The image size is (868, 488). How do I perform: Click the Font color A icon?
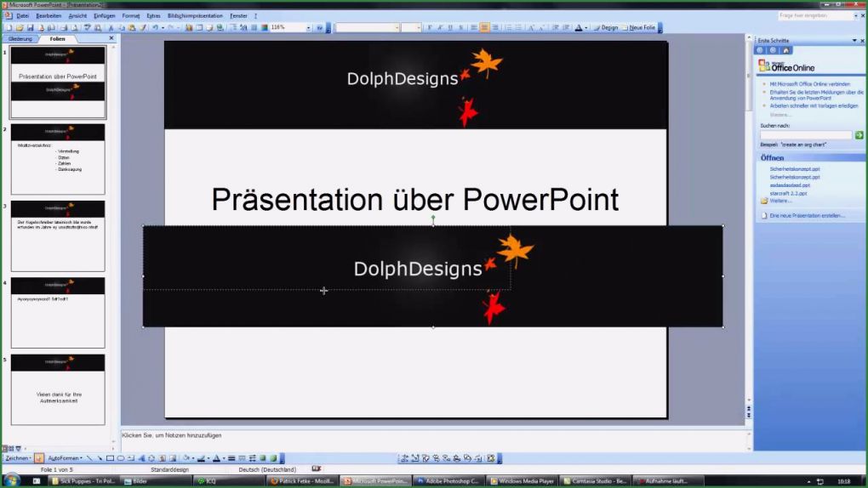pyautogui.click(x=579, y=28)
